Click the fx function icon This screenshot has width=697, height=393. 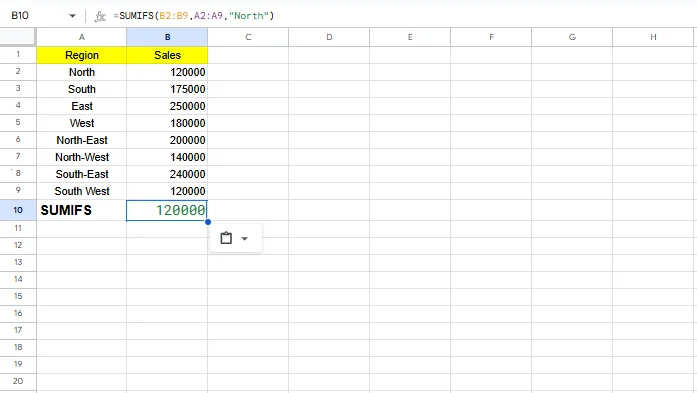(100, 16)
